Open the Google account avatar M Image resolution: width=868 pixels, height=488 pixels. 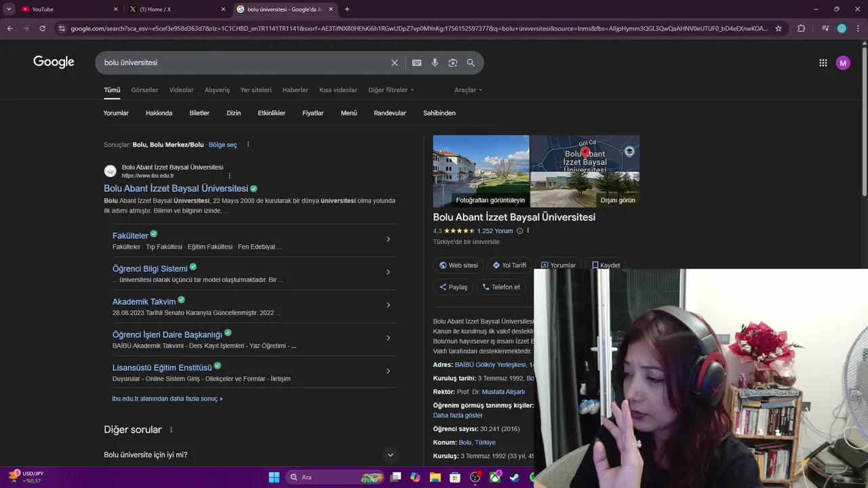point(843,63)
